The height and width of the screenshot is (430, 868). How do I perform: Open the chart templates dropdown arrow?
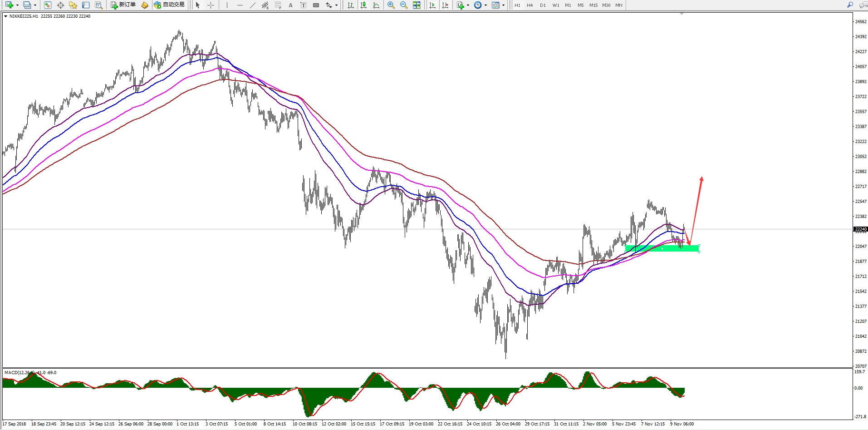[x=503, y=5]
